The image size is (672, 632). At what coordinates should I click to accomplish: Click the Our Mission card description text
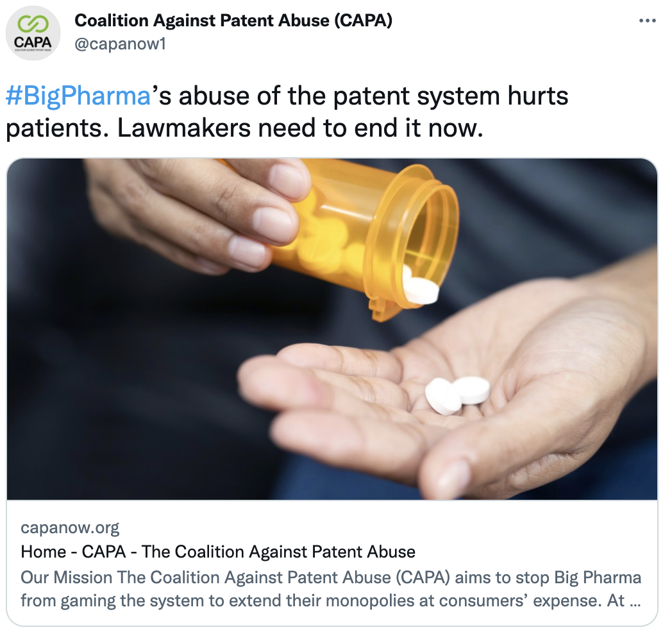point(331,589)
